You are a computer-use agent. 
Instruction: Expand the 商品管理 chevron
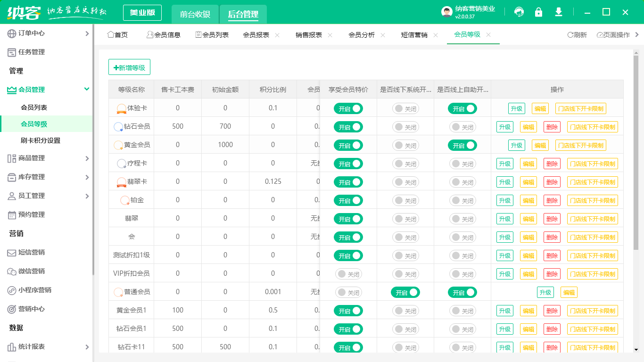[87, 158]
